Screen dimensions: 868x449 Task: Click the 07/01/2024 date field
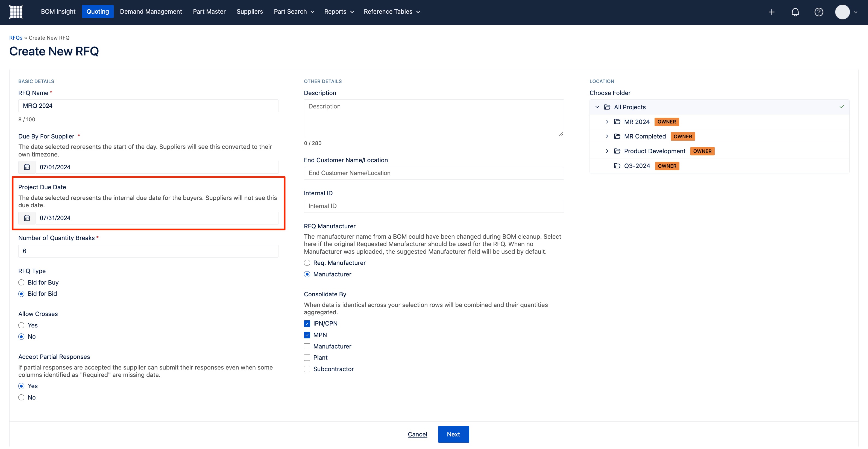[x=157, y=167]
